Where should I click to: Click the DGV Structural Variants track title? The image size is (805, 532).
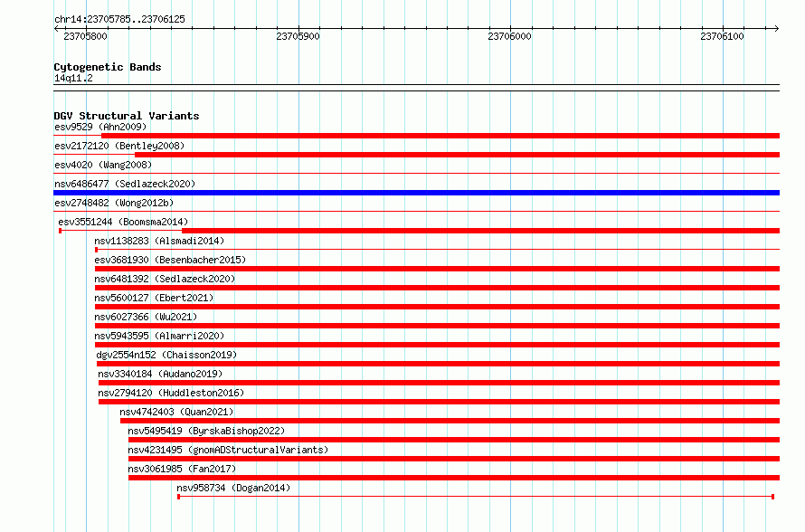click(x=127, y=116)
